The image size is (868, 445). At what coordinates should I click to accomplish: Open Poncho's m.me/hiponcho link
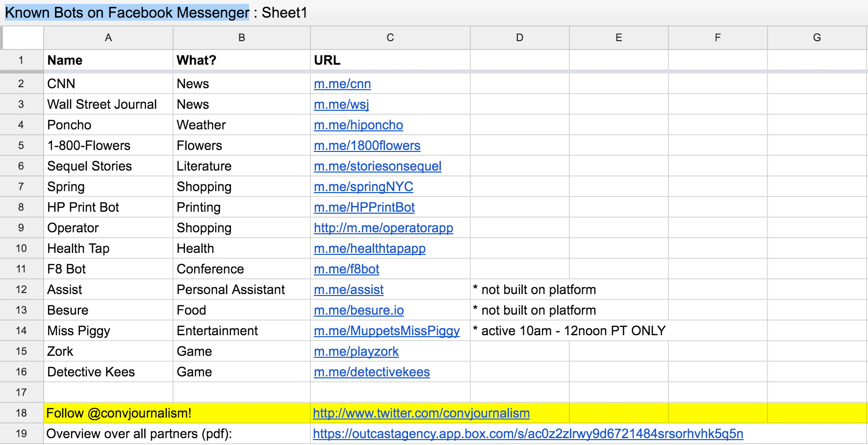click(x=358, y=124)
